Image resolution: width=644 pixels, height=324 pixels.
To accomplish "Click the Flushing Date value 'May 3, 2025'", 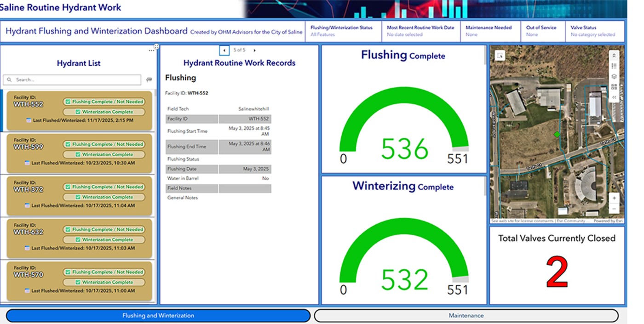I will point(256,169).
